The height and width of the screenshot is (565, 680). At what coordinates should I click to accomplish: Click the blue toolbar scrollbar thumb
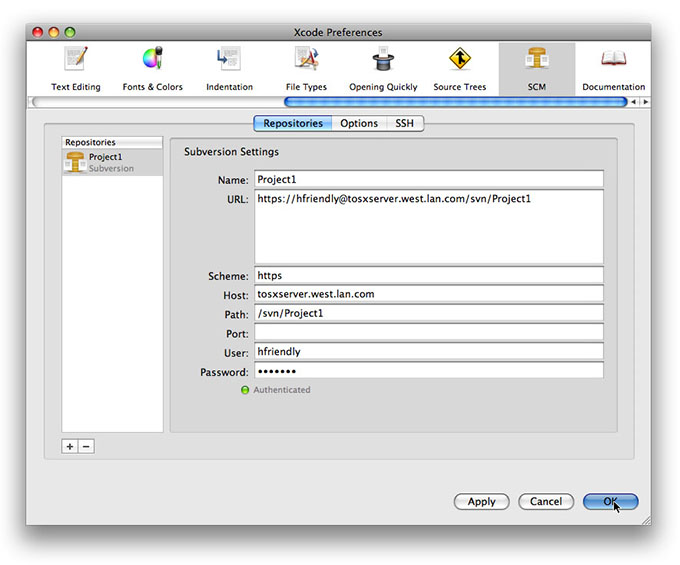coord(455,102)
